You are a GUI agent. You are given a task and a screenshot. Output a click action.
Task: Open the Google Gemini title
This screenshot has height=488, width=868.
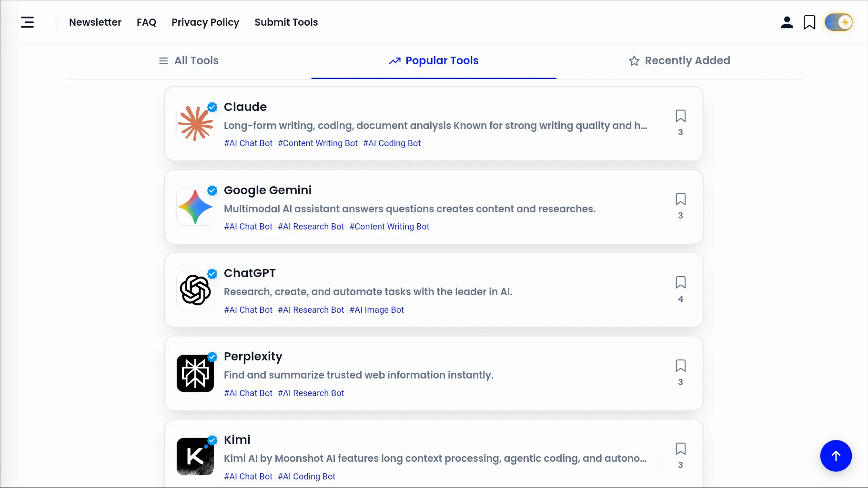(268, 190)
